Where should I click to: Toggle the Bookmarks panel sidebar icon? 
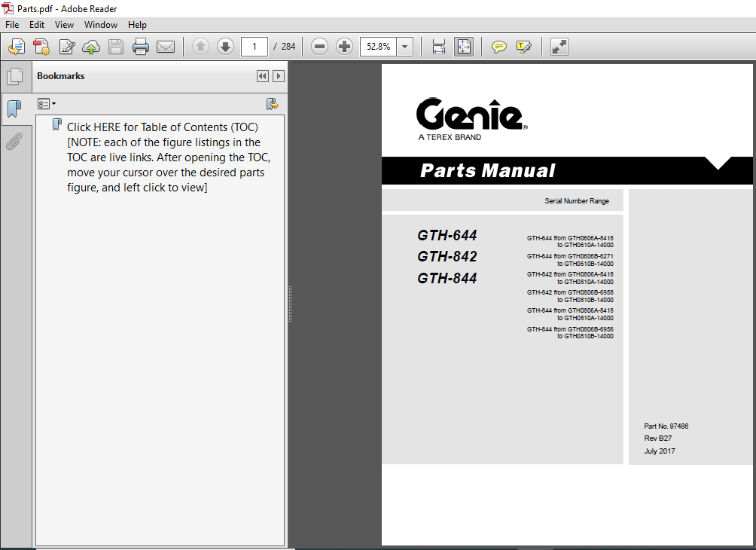15,109
